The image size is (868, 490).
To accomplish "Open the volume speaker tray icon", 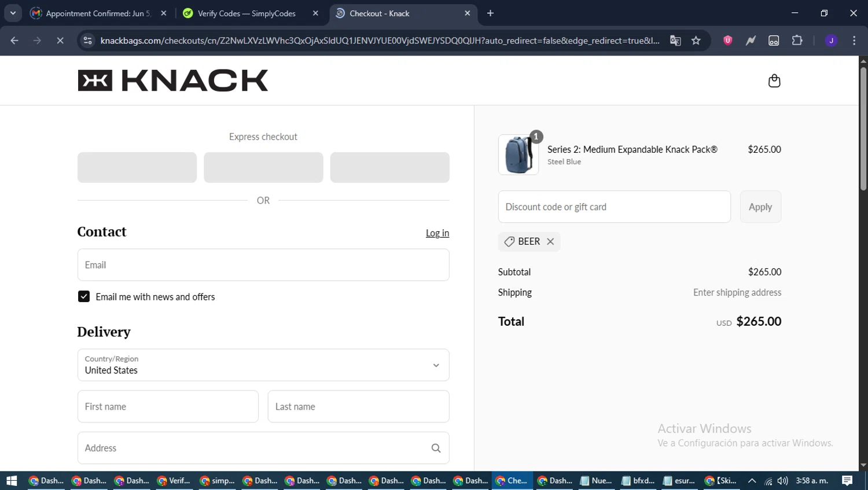I will [x=782, y=481].
